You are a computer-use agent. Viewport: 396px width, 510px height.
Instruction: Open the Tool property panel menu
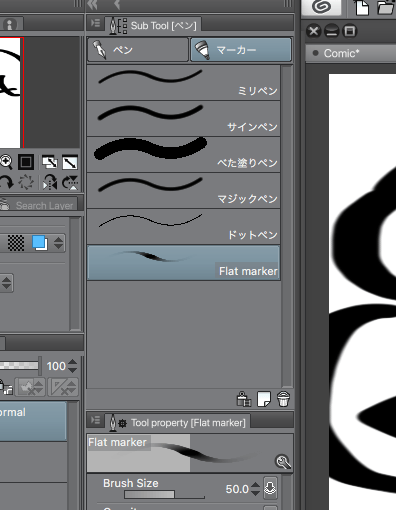pos(95,420)
